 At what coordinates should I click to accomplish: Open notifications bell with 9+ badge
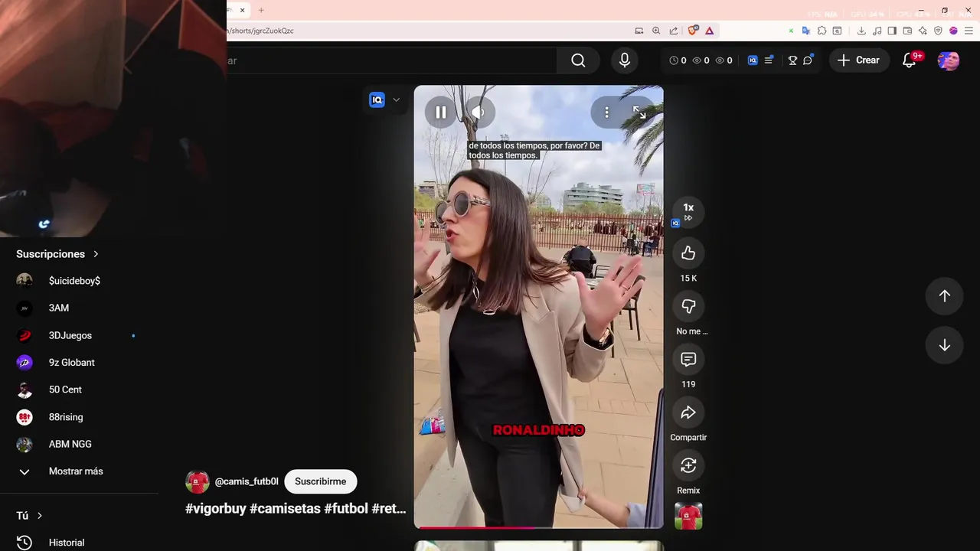(910, 60)
